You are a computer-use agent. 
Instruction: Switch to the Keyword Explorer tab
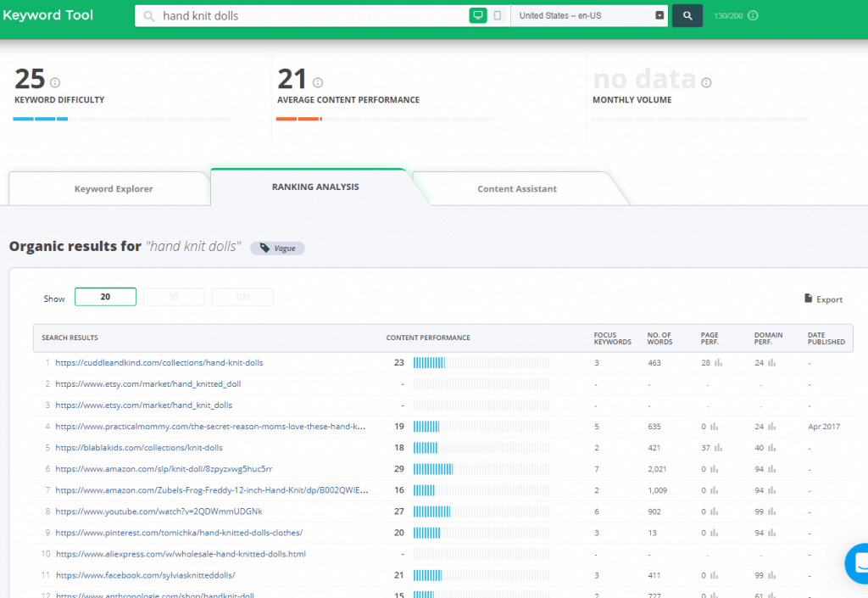(113, 189)
